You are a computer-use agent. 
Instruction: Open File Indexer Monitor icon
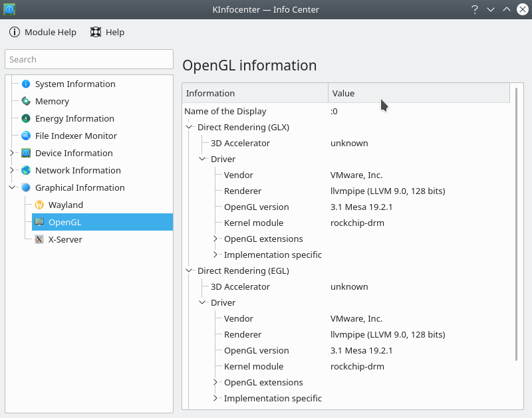26,136
